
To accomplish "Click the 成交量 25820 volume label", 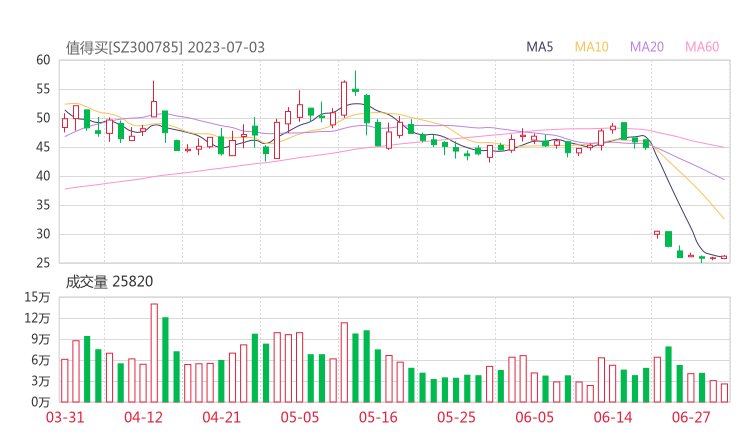I will coord(109,282).
